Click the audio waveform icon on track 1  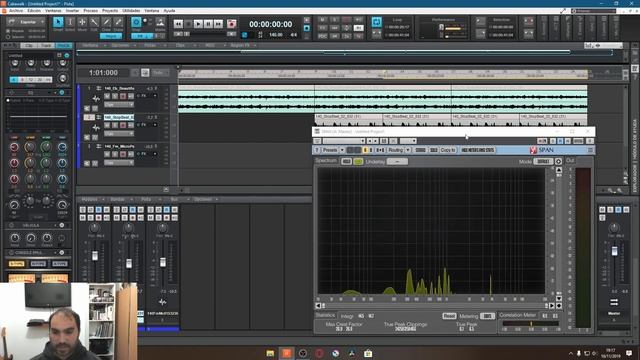coord(96,98)
